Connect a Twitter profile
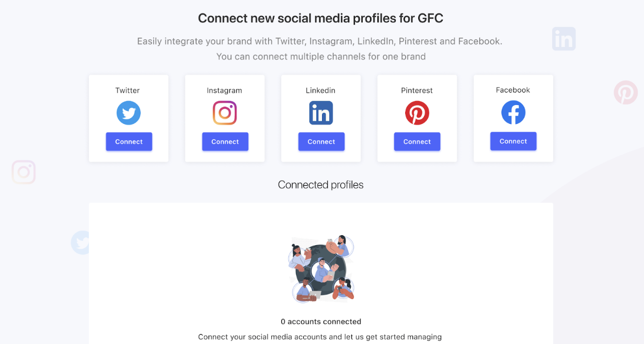The image size is (644, 344). [129, 142]
